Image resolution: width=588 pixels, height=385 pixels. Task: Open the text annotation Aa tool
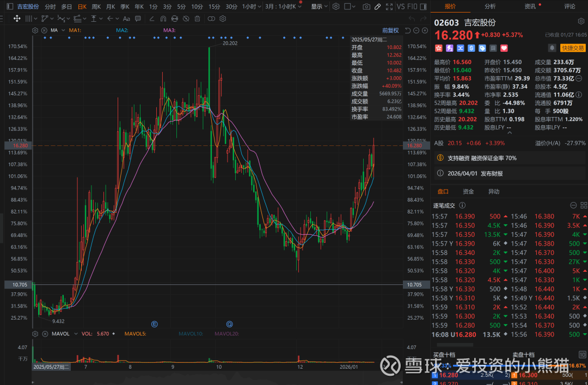tap(126, 19)
